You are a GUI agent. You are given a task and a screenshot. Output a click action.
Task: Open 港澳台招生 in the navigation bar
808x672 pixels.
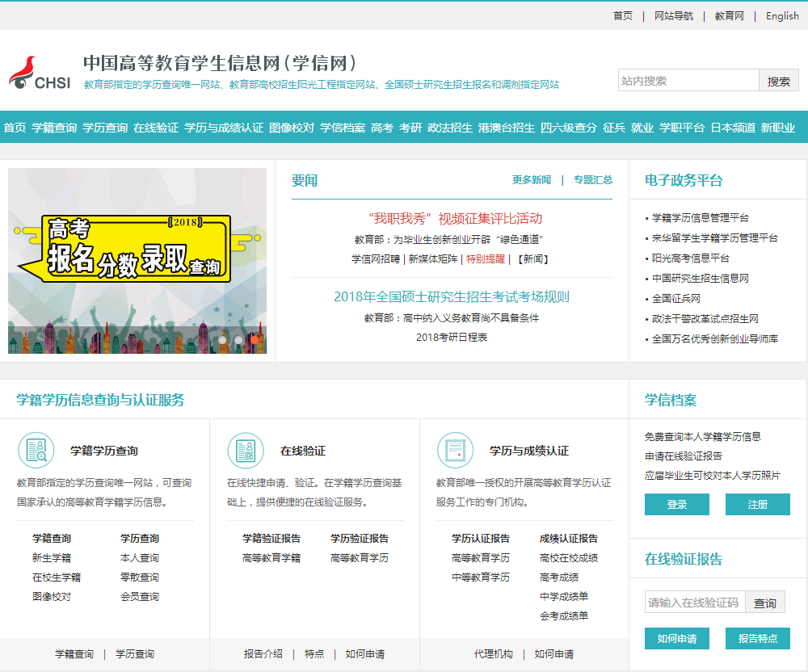click(x=507, y=128)
